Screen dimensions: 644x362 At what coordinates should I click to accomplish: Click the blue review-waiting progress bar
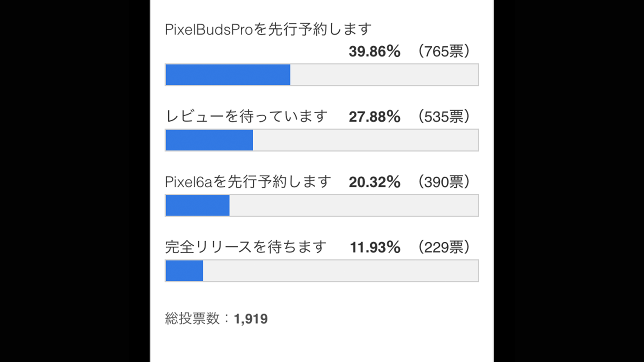[209, 140]
